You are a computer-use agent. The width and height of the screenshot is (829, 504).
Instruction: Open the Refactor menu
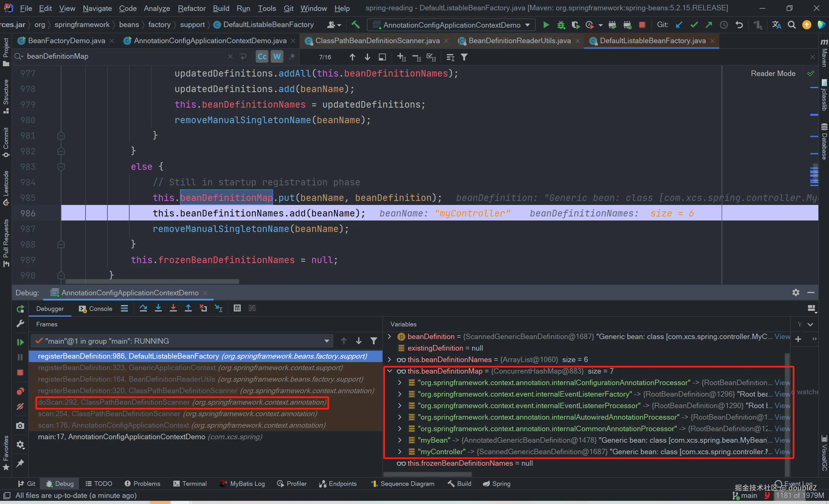pos(191,8)
